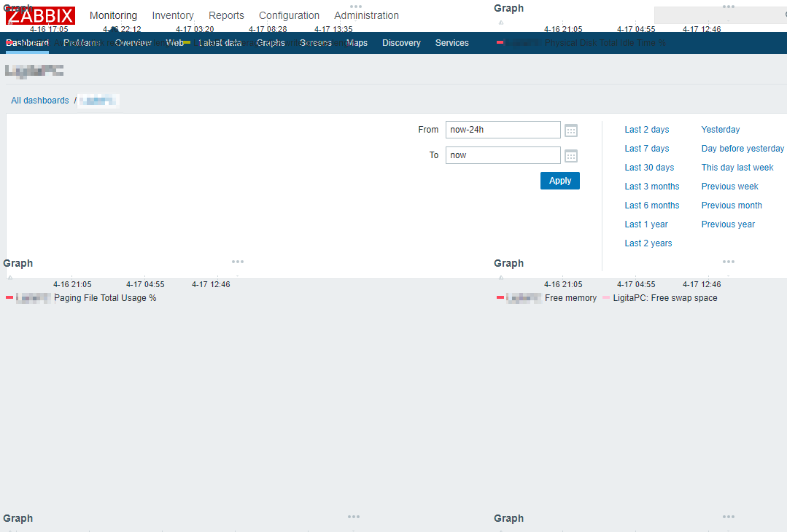Open the Web monitoring section
This screenshot has height=532, width=787.
174,43
